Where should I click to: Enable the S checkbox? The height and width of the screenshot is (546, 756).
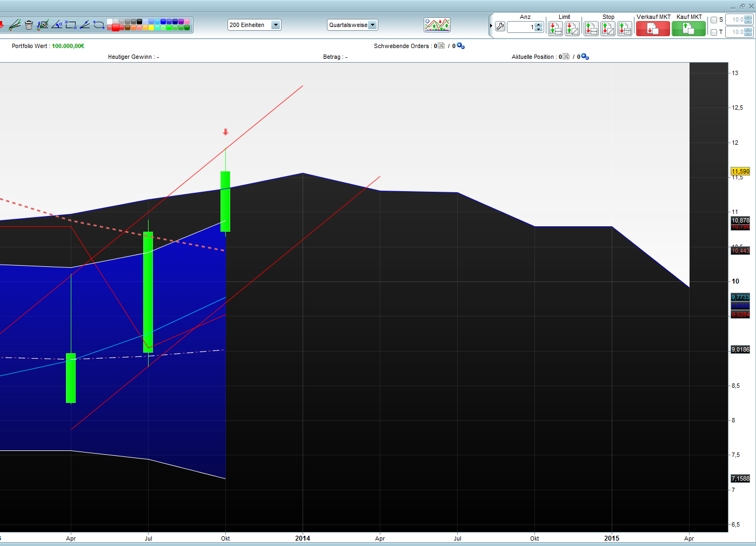(x=714, y=20)
